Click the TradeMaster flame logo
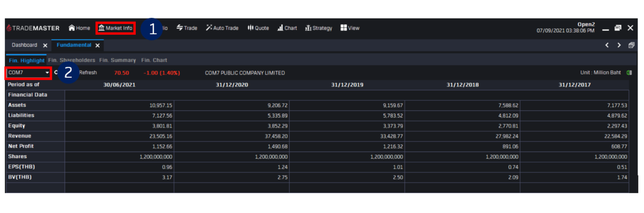Image resolution: width=644 pixels, height=213 pixels. [x=9, y=28]
